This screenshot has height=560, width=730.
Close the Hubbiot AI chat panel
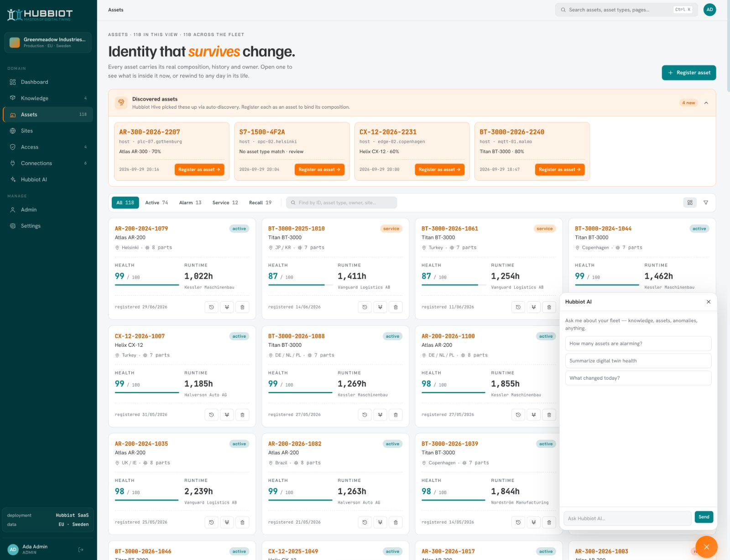(x=709, y=302)
